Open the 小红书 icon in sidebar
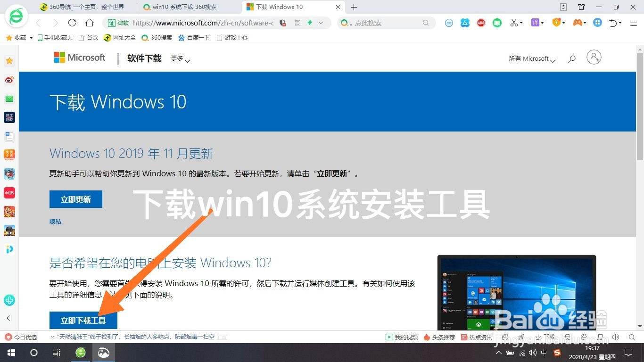This screenshot has width=644, height=362. click(9, 192)
